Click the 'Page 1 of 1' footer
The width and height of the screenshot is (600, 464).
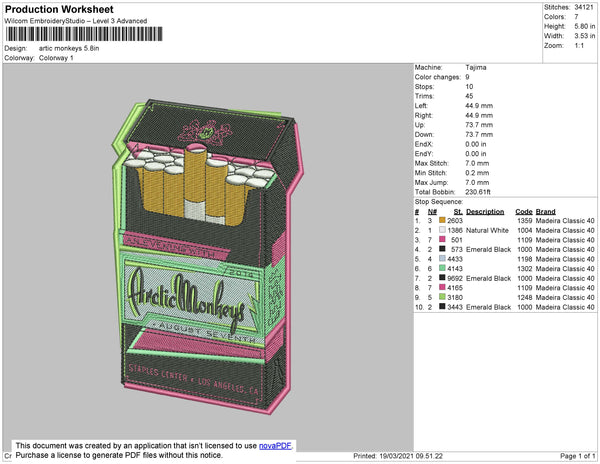pos(577,456)
